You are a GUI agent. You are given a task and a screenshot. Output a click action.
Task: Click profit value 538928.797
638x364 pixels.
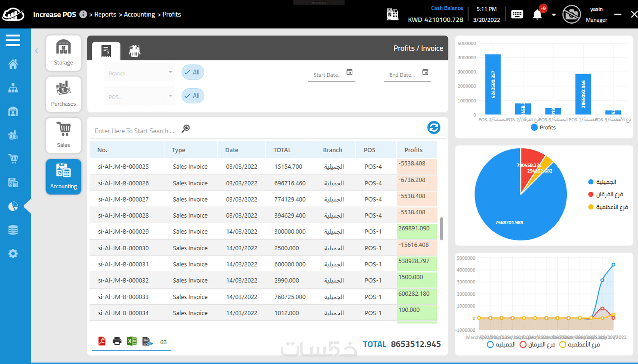point(414,261)
